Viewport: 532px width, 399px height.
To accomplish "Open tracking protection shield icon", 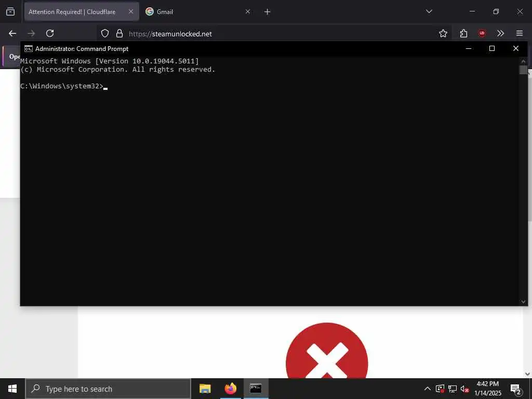I will coord(105,33).
